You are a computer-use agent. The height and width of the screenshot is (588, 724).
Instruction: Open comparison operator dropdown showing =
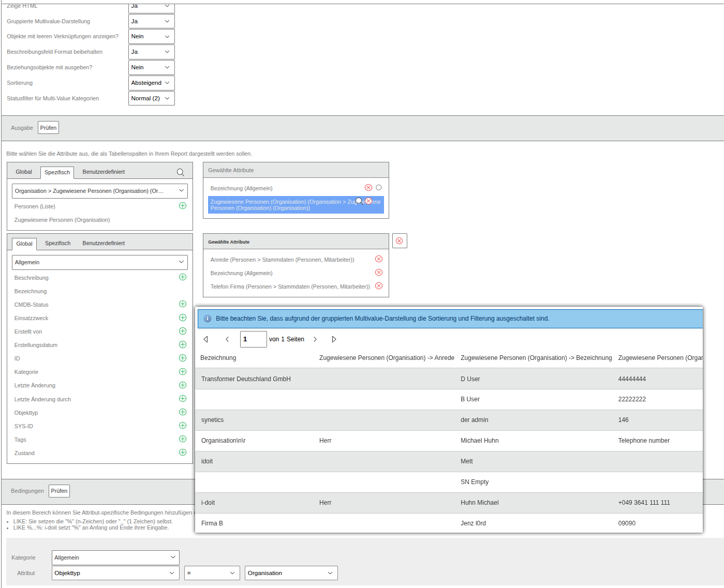(212, 573)
